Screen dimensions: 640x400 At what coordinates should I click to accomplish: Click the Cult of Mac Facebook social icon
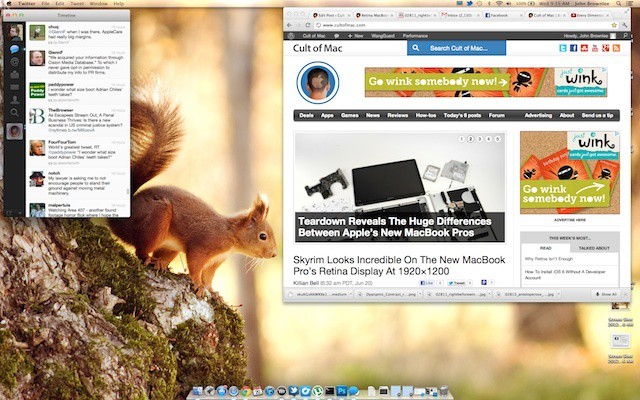[x=574, y=48]
